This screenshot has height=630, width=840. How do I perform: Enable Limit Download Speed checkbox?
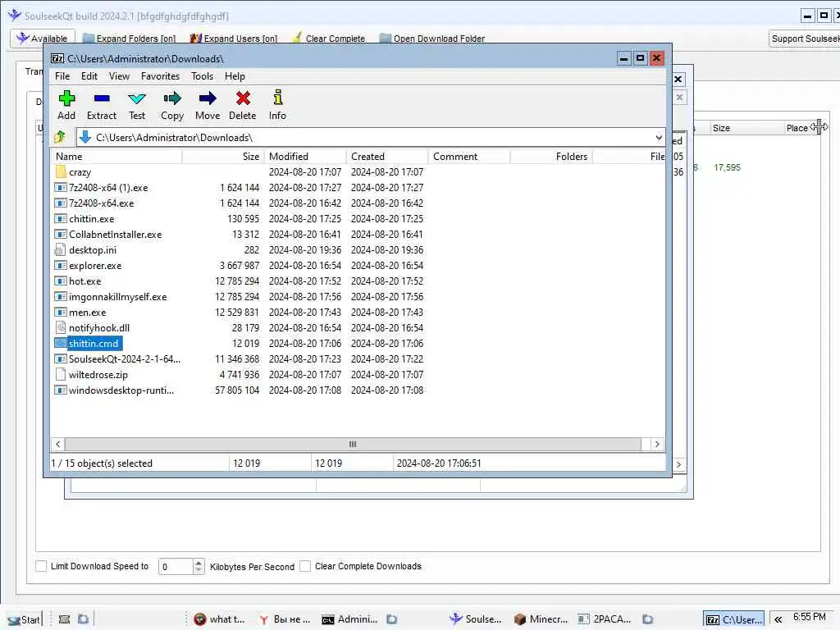[x=41, y=566]
